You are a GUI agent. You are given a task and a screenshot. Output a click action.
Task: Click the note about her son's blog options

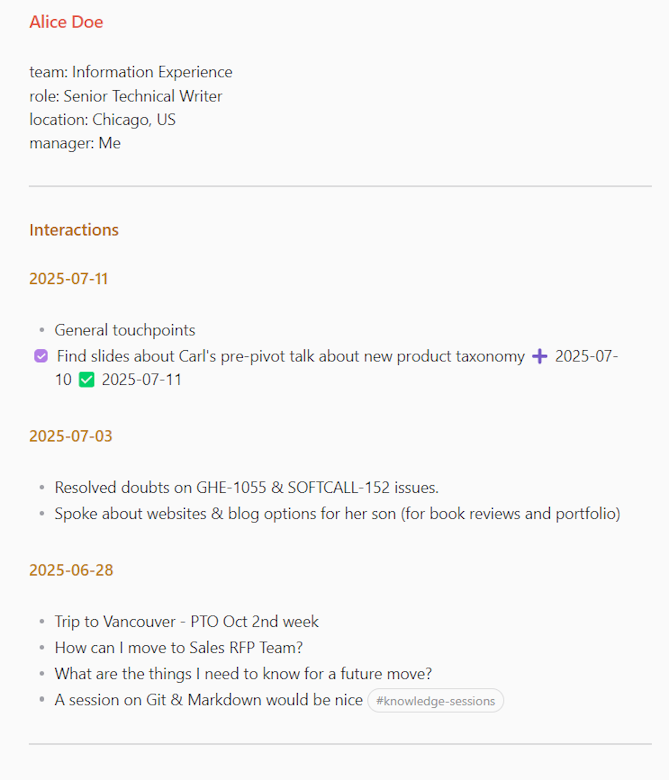tap(337, 513)
